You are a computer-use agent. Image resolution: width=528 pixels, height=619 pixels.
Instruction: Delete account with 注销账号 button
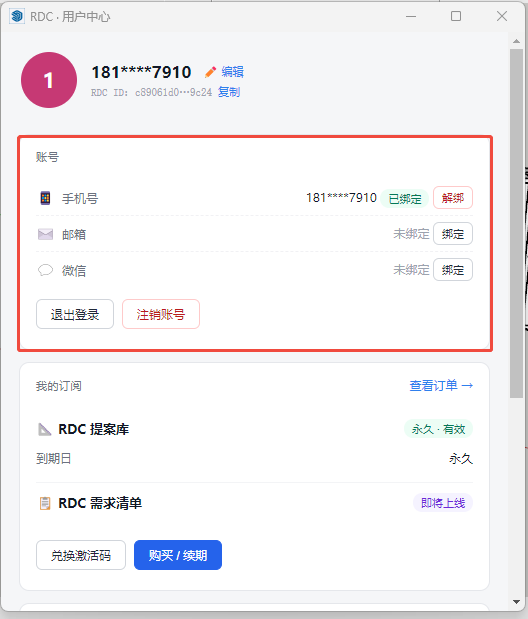click(161, 314)
